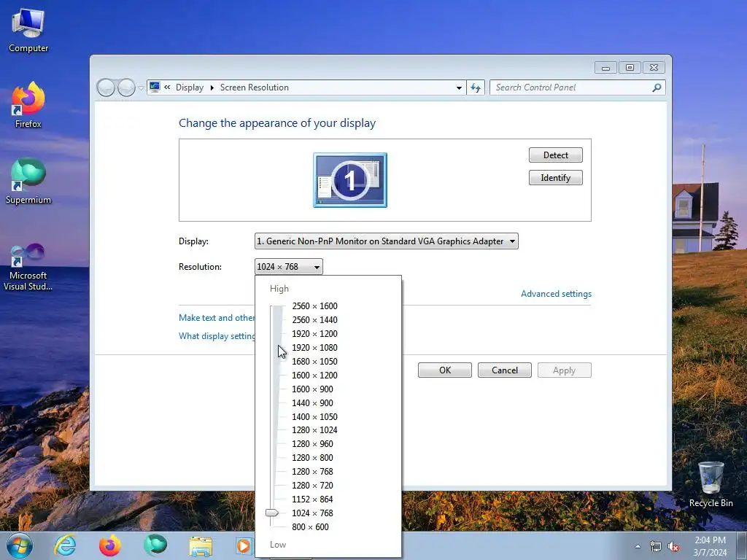Click the OK button

(x=445, y=370)
